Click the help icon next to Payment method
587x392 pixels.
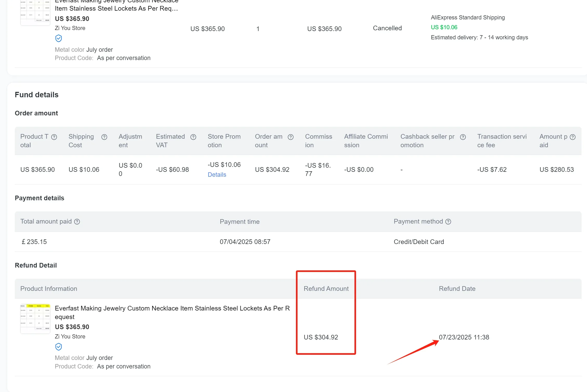[448, 222]
